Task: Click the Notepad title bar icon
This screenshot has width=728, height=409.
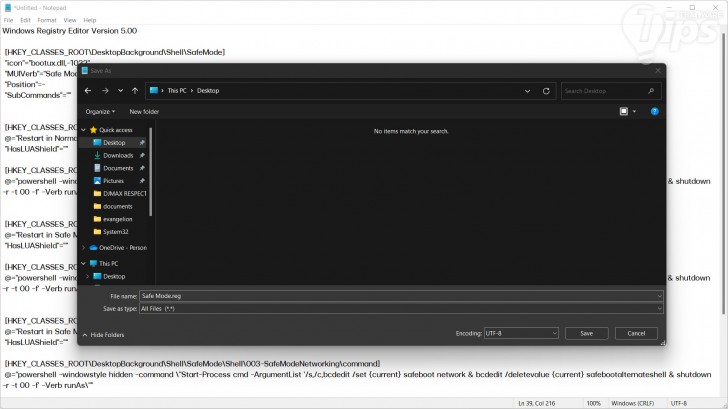Action: [7, 8]
